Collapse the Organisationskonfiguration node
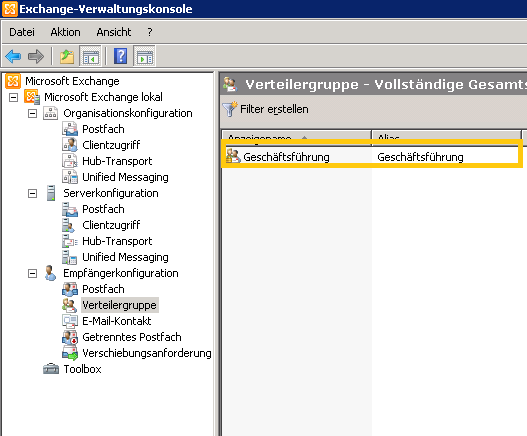 [x=32, y=114]
